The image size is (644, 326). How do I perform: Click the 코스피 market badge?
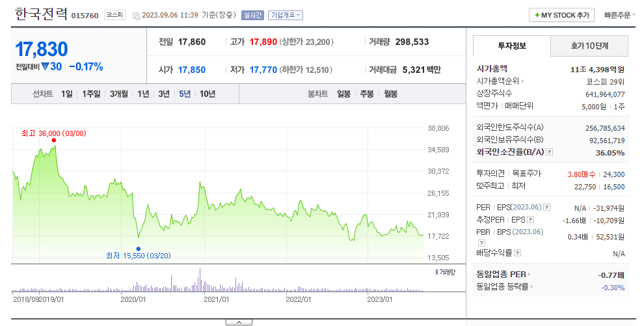(x=114, y=15)
